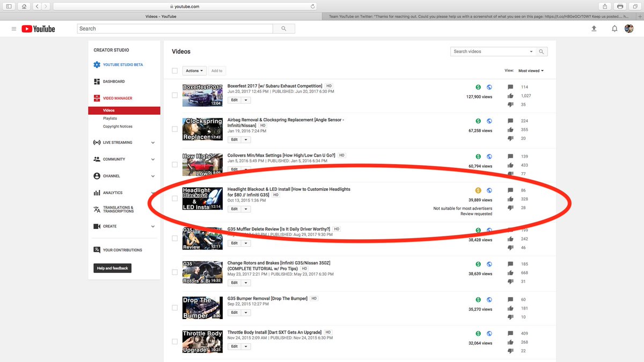644x362 pixels.
Task: Select the Throttle Body Install checkbox
Action: click(x=174, y=342)
